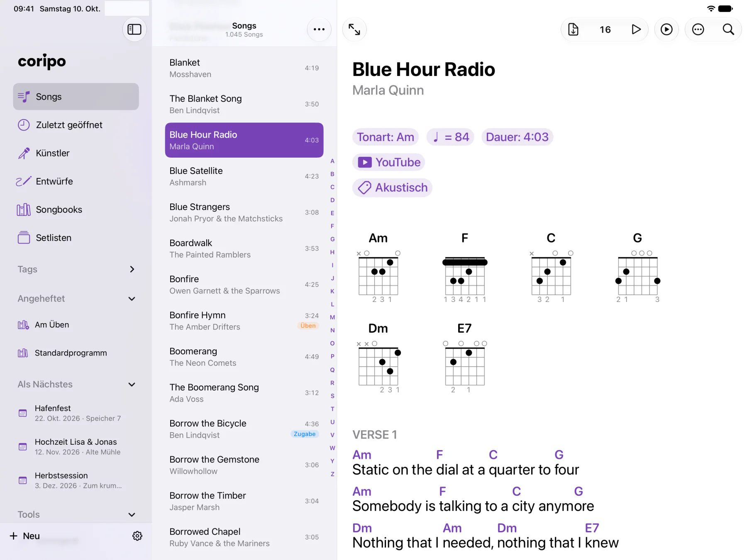Click Dauer: 4:03 duration chip
This screenshot has height=560, width=747.
click(517, 137)
